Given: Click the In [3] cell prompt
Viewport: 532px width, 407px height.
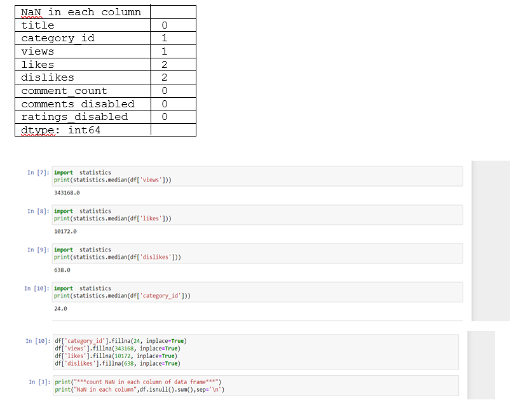Looking at the screenshot, I should 36,380.
